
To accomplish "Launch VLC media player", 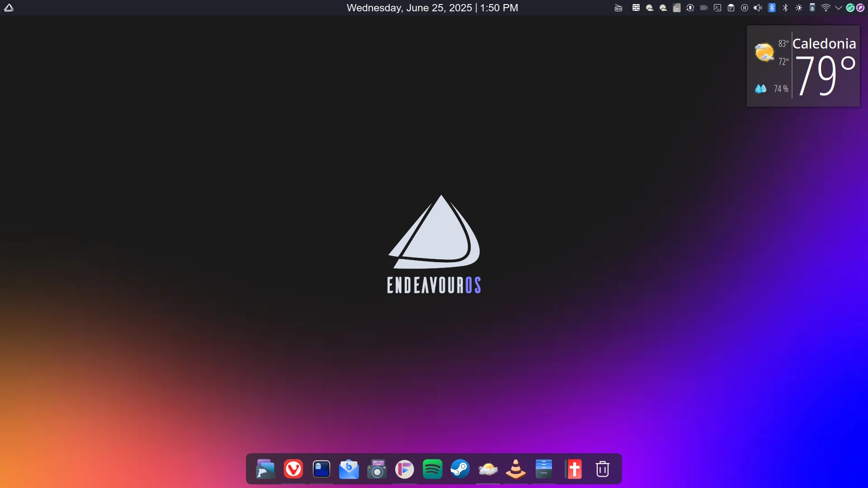I will pos(516,469).
